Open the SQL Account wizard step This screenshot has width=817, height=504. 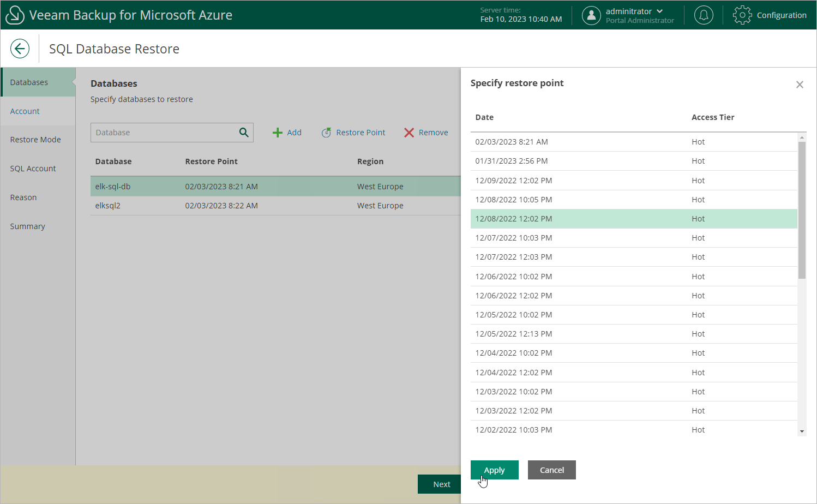38,169
